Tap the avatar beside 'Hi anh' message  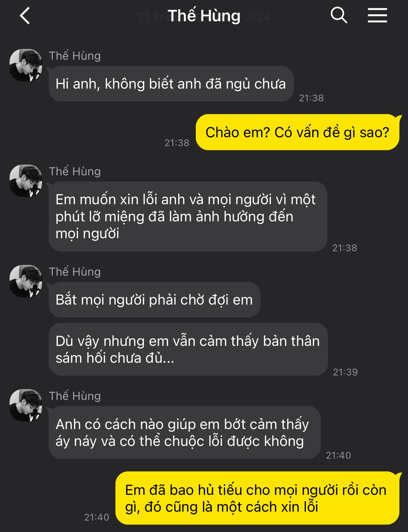26,65
